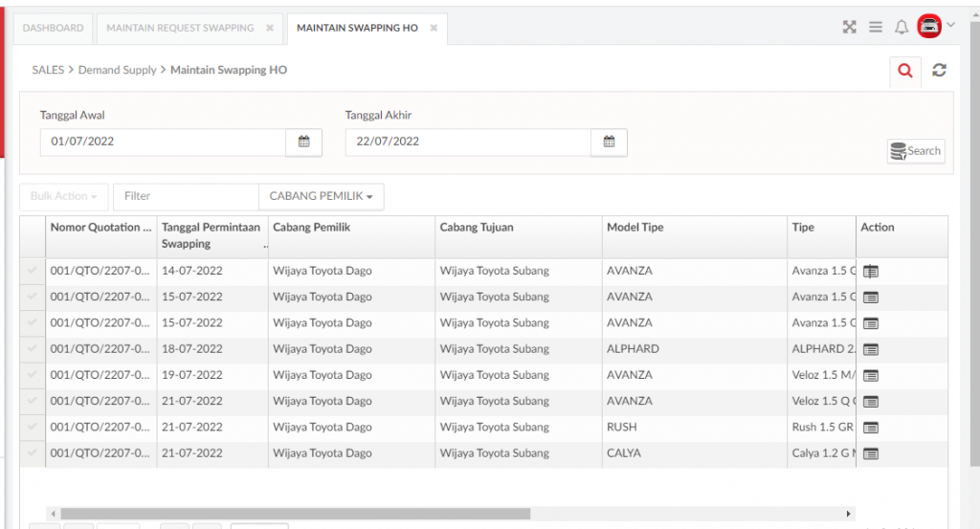The image size is (980, 529).
Task: Open action icon for Veloz 1.5 Q row
Action: [871, 402]
